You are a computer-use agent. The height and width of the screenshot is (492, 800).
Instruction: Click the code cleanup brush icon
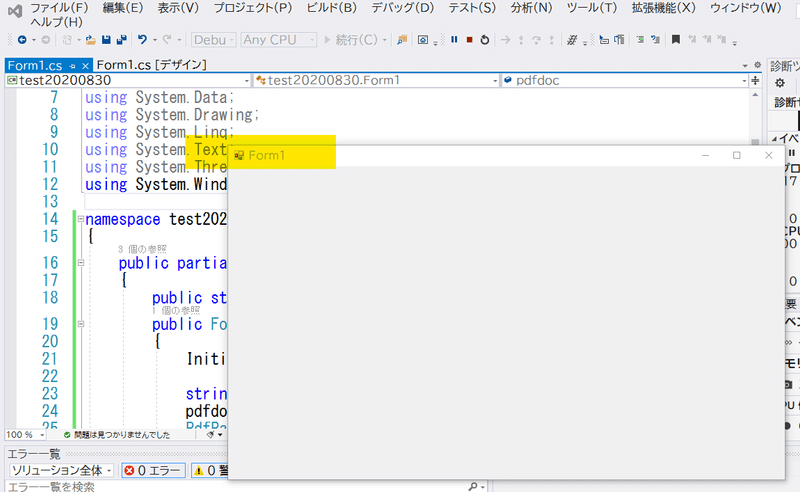210,435
